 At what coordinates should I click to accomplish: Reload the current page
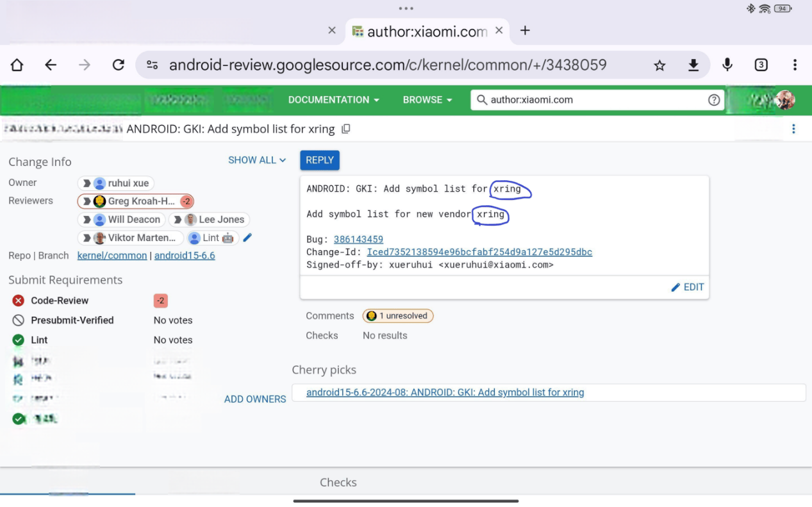(x=118, y=65)
